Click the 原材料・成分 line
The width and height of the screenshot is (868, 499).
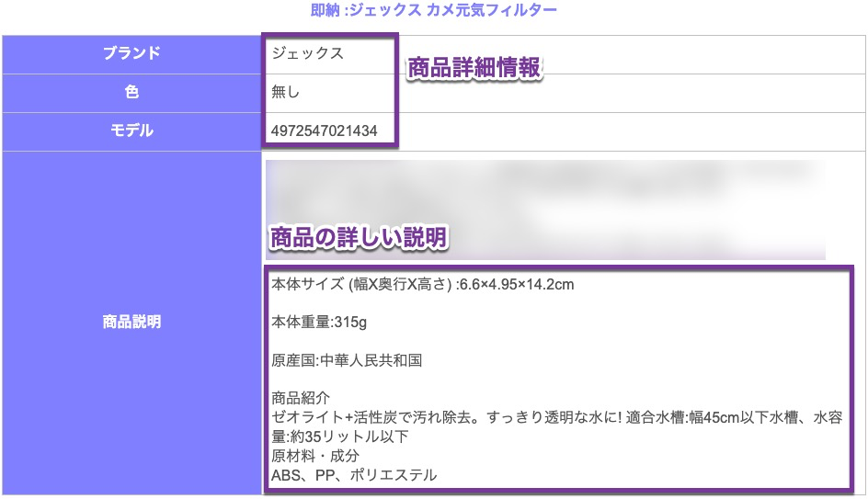[315, 456]
